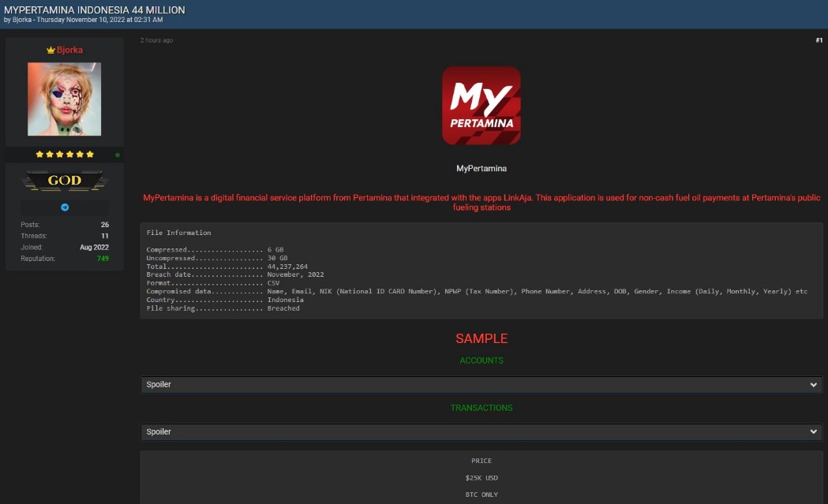Screen dimensions: 828x504
Task: Click the Bjorka name in thread byline
Action: tap(22, 20)
